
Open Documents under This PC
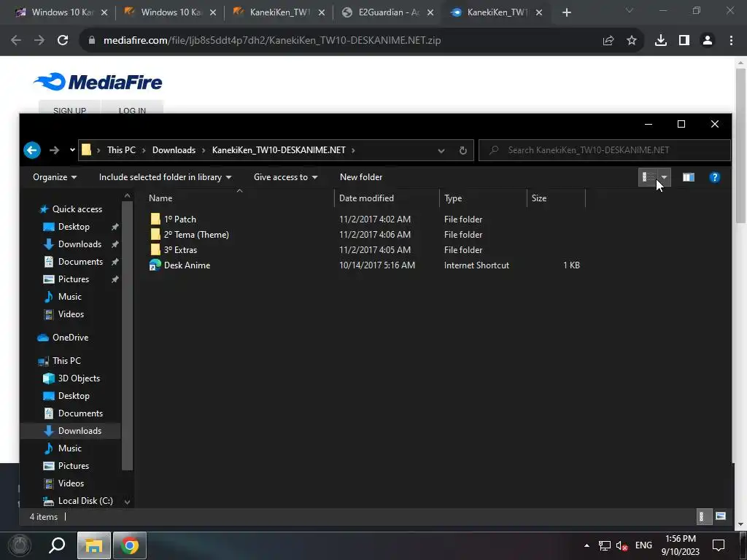pyautogui.click(x=80, y=413)
